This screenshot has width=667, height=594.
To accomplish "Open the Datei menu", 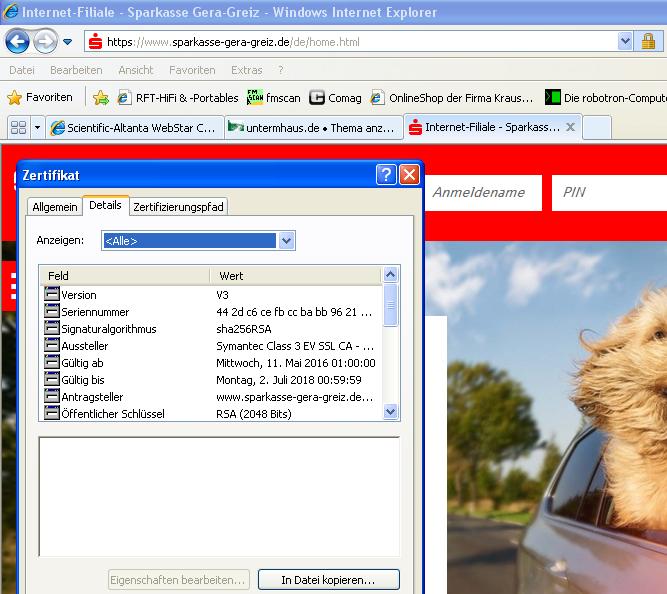I will tap(22, 70).
